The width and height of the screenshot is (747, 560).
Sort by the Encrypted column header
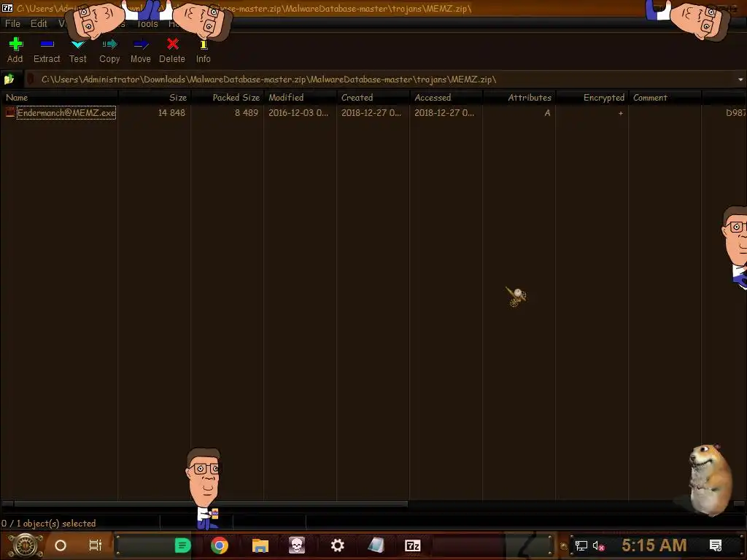pyautogui.click(x=592, y=97)
